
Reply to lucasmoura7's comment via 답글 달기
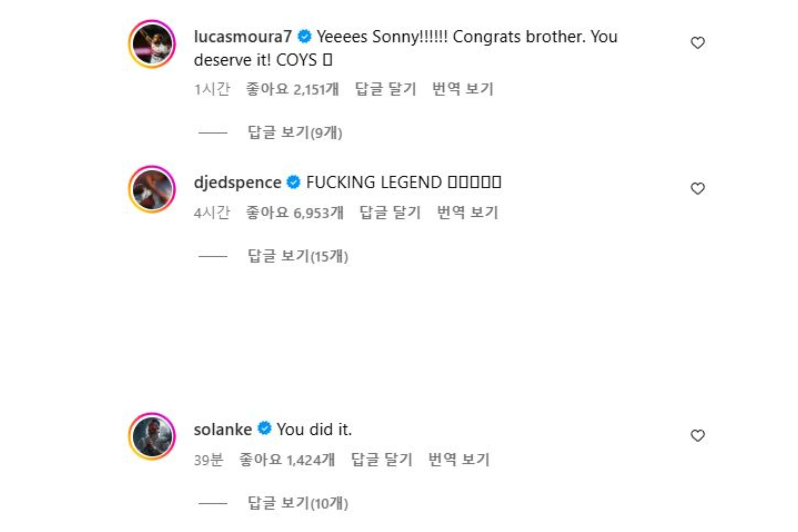[x=385, y=89]
